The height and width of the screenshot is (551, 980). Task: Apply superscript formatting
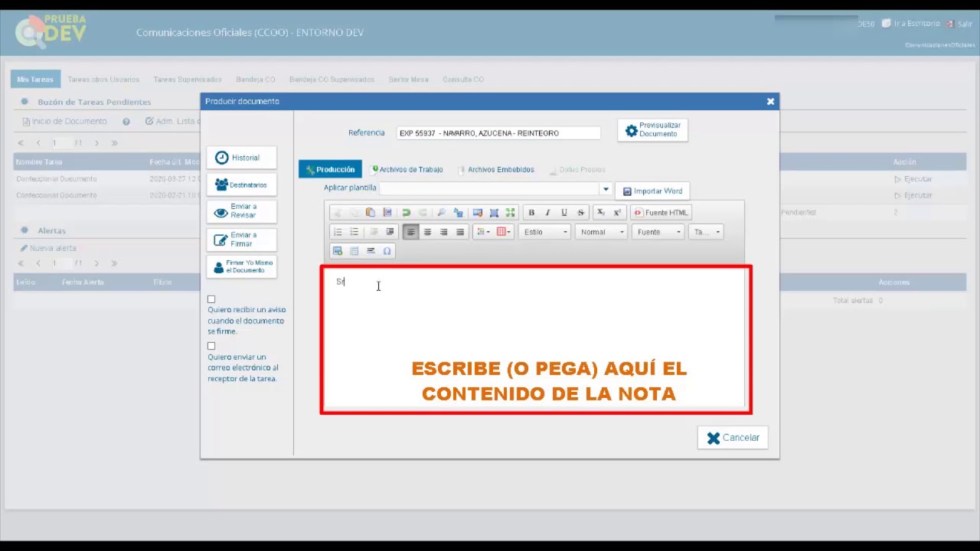tap(617, 213)
